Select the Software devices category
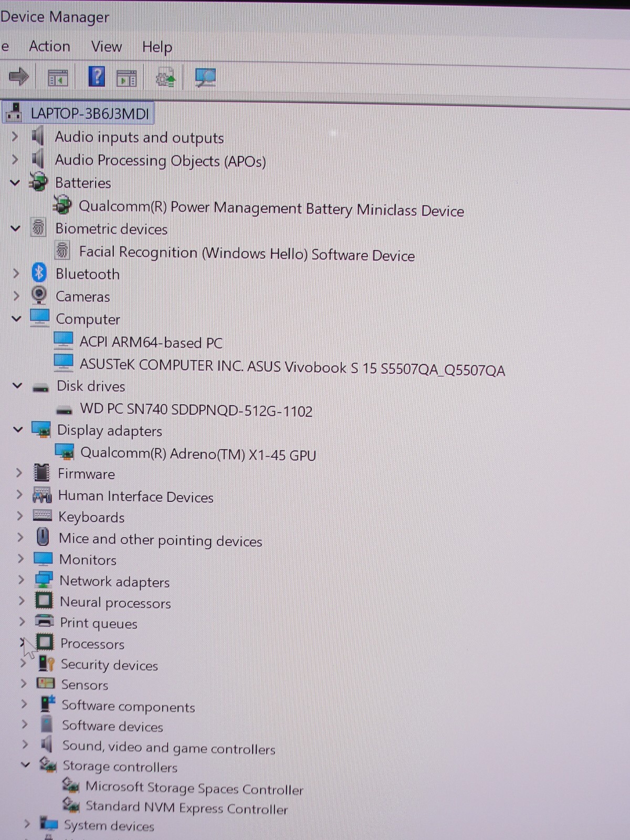The image size is (630, 840). 112,726
